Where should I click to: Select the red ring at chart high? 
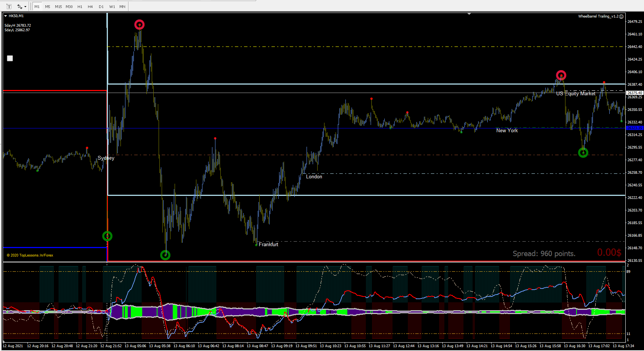click(140, 25)
